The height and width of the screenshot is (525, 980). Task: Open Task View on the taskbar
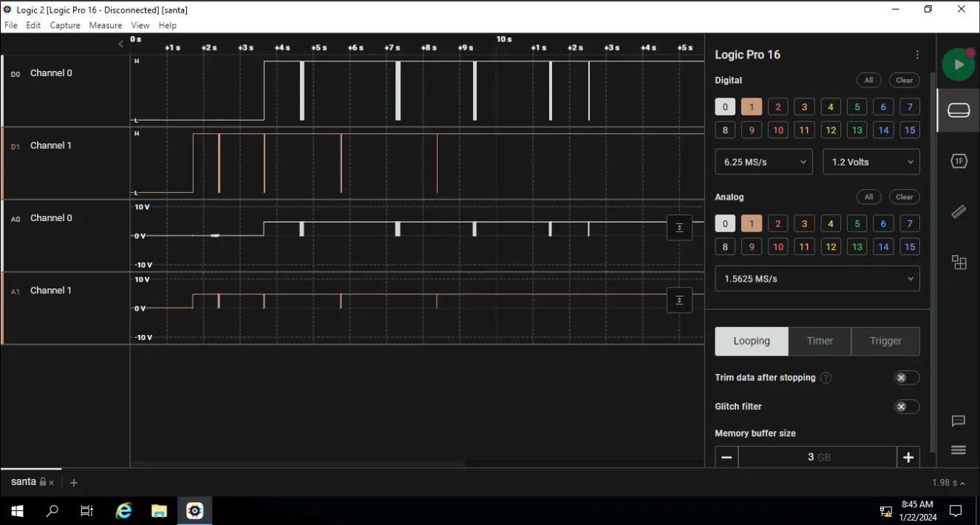point(86,511)
